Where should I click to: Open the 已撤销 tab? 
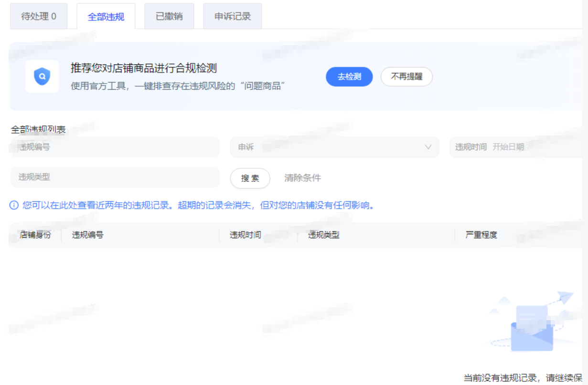coord(169,16)
